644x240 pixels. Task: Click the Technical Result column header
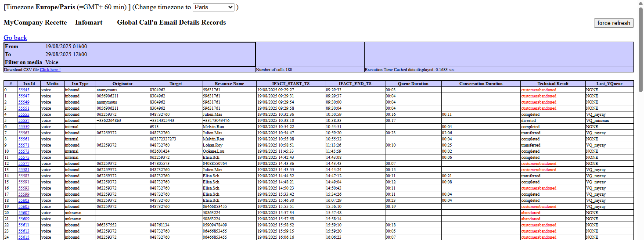click(552, 84)
